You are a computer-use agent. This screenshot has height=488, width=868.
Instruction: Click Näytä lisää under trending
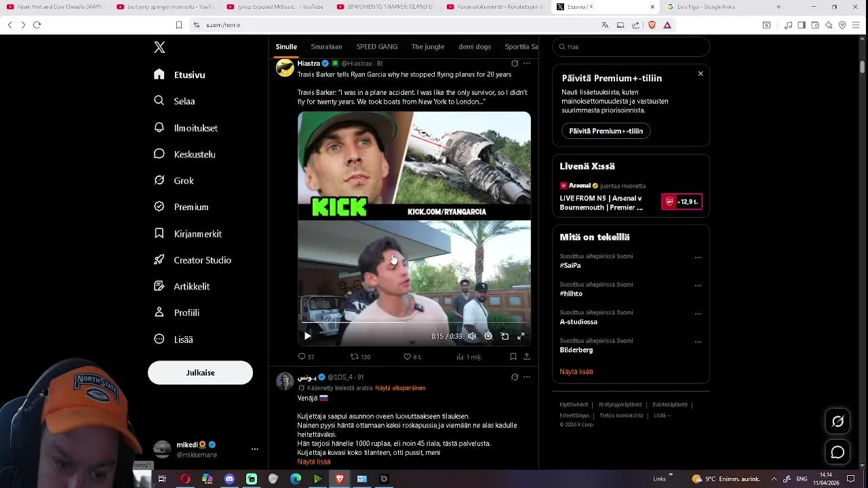click(x=576, y=371)
